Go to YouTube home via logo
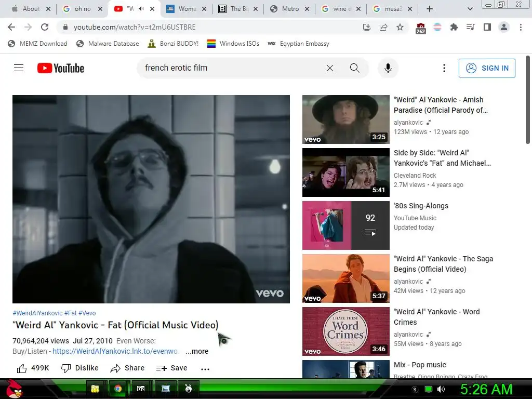This screenshot has height=399, width=532. (61, 68)
